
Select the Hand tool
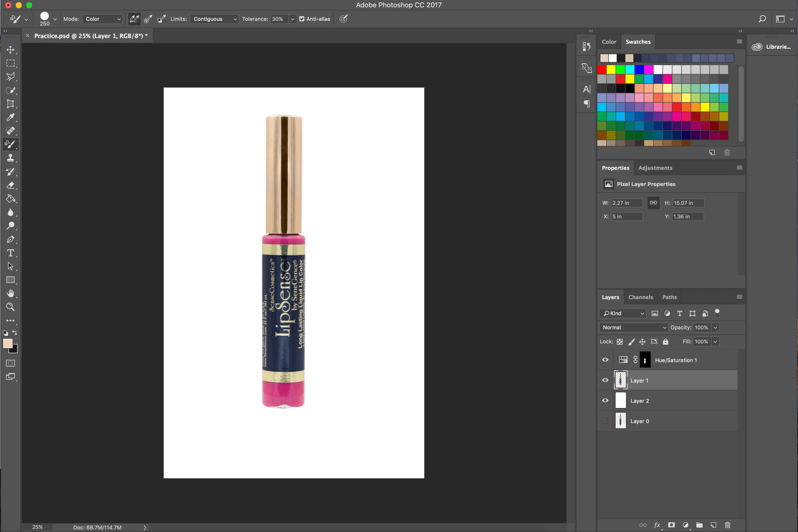point(10,293)
